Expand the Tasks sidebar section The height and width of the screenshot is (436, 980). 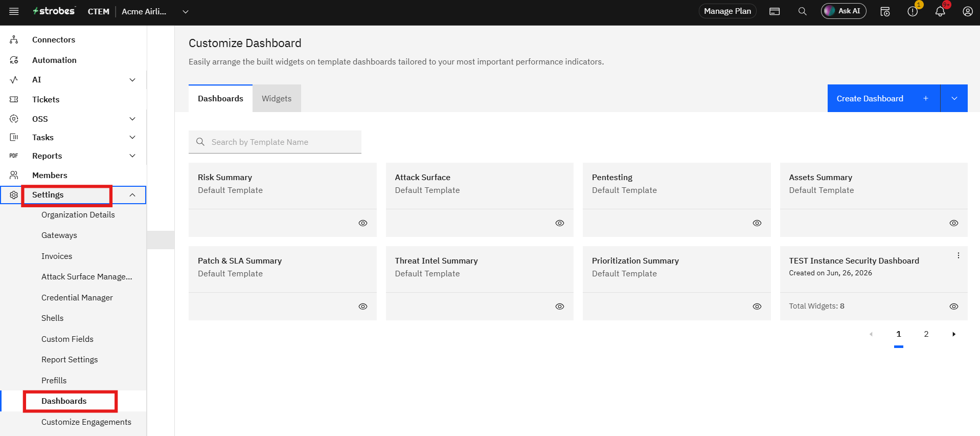[132, 137]
